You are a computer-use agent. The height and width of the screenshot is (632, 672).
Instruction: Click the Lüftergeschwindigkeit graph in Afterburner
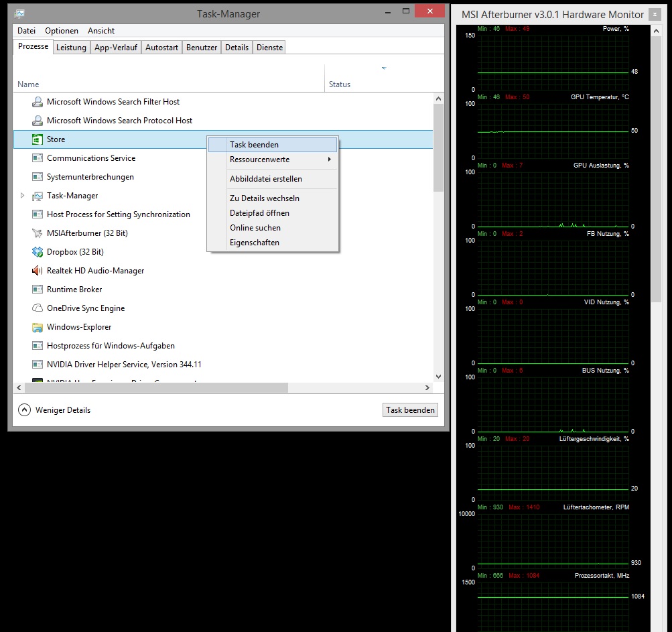pyautogui.click(x=553, y=473)
